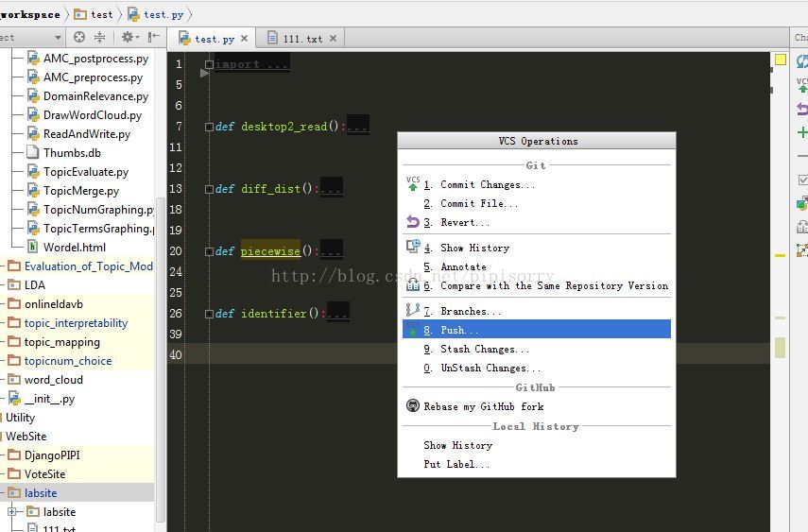Screen dimensions: 808x532
Task: Click the green plus new changelist icon
Action: tap(802, 132)
